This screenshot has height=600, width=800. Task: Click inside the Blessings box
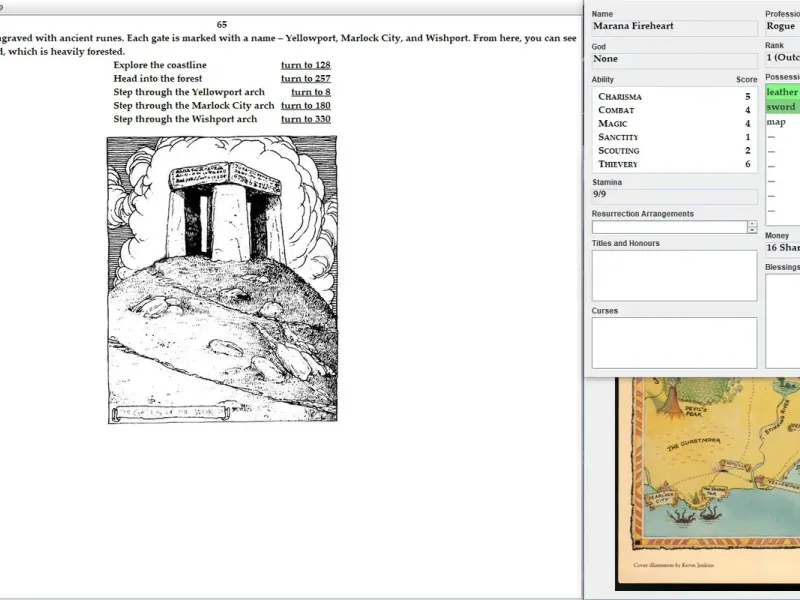(782, 321)
